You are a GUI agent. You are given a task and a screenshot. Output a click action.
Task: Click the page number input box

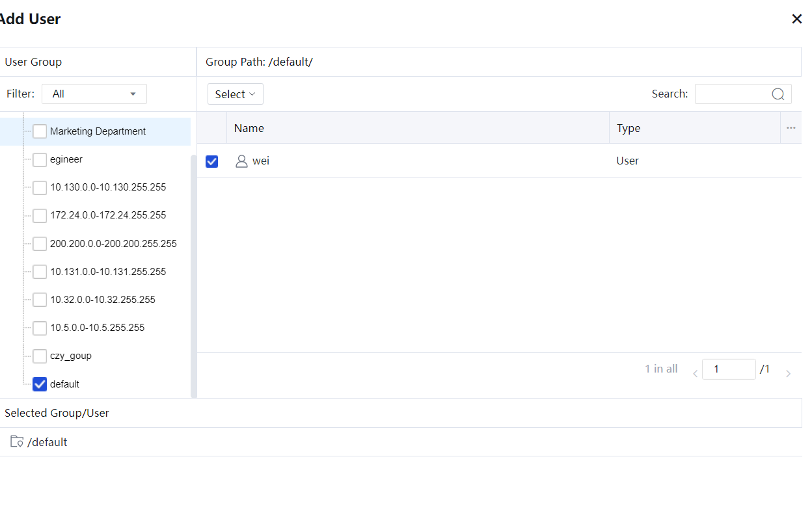click(x=728, y=369)
